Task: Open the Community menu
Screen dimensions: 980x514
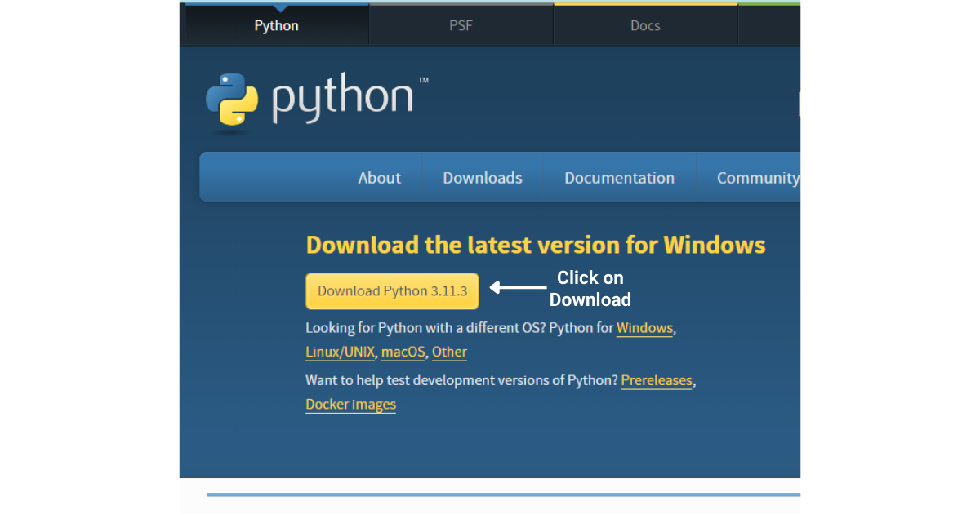Action: click(758, 178)
